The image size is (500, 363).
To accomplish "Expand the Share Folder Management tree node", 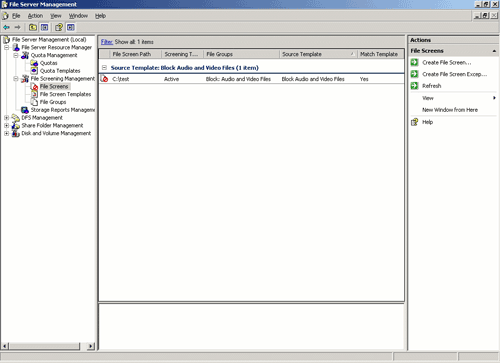I will 6,126.
